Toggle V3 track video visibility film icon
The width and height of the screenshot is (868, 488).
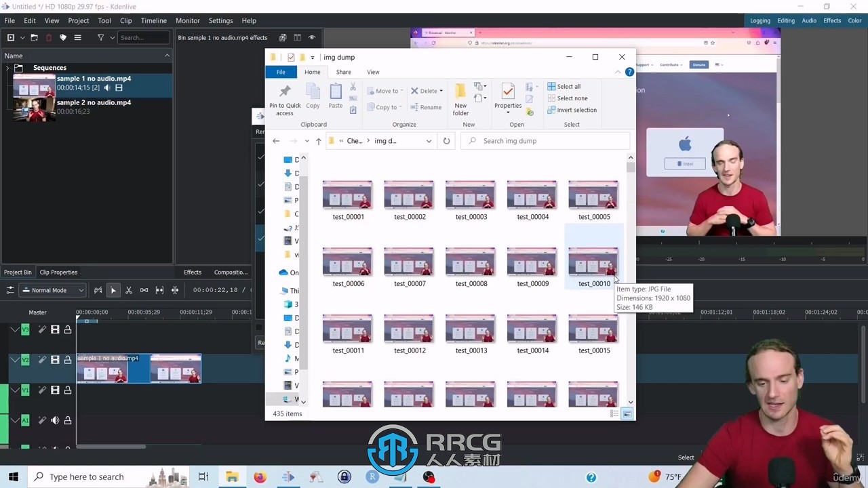tap(55, 329)
